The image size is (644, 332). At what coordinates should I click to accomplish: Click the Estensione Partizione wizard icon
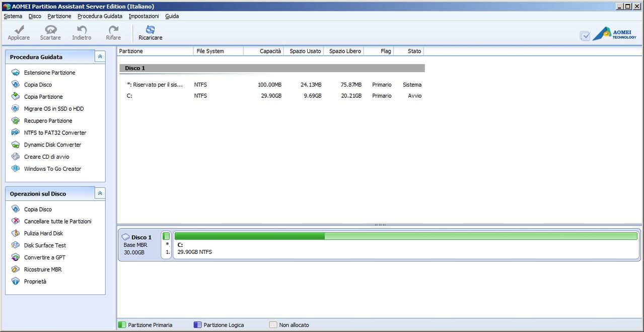coord(16,73)
